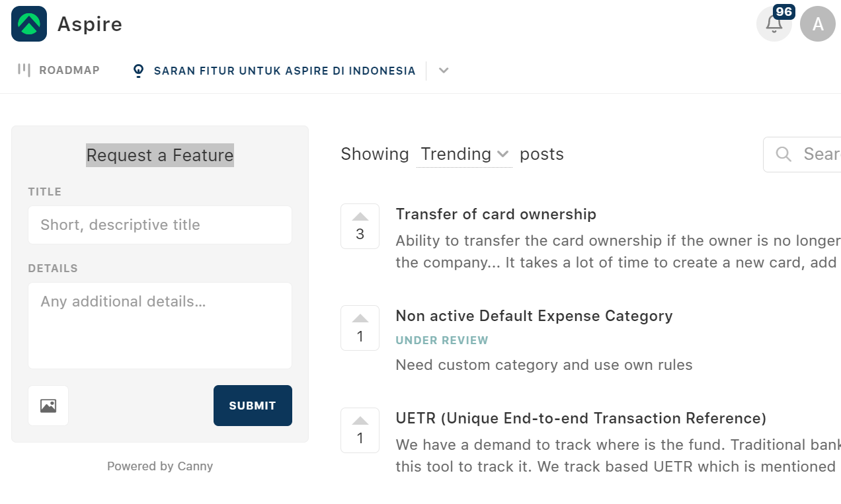Click the Aspire green logo icon
The image size is (841, 504).
click(x=29, y=24)
